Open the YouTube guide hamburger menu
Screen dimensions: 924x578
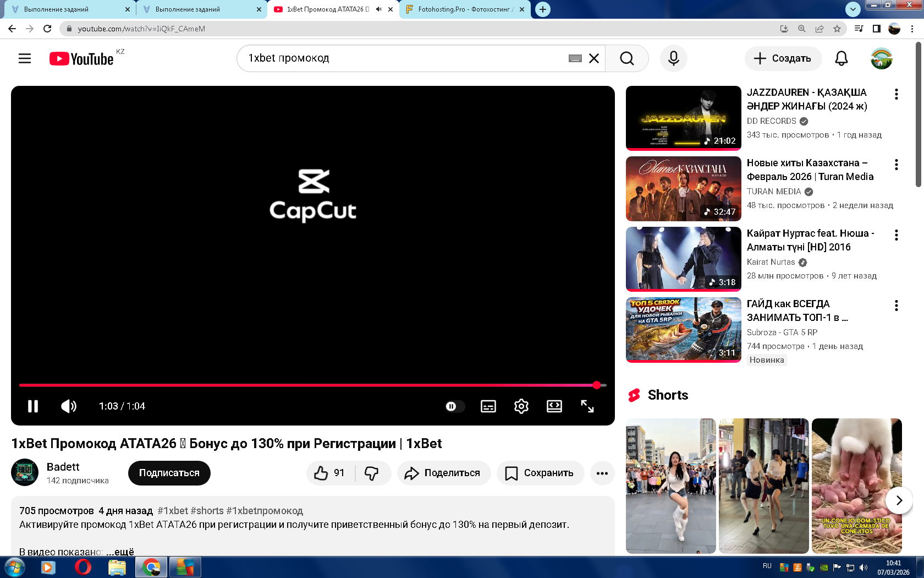pos(25,58)
